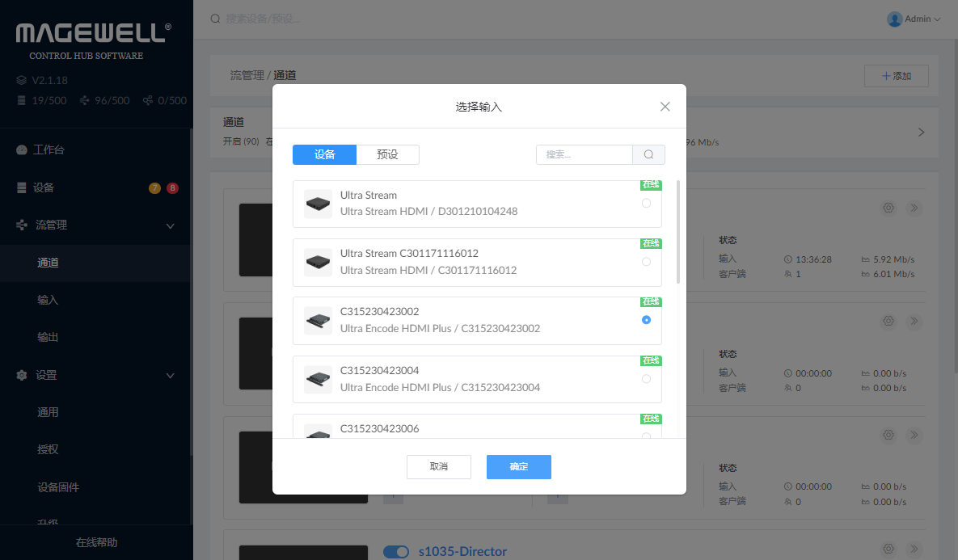
Task: Toggle the s1035-Director channel switch
Action: pyautogui.click(x=396, y=552)
